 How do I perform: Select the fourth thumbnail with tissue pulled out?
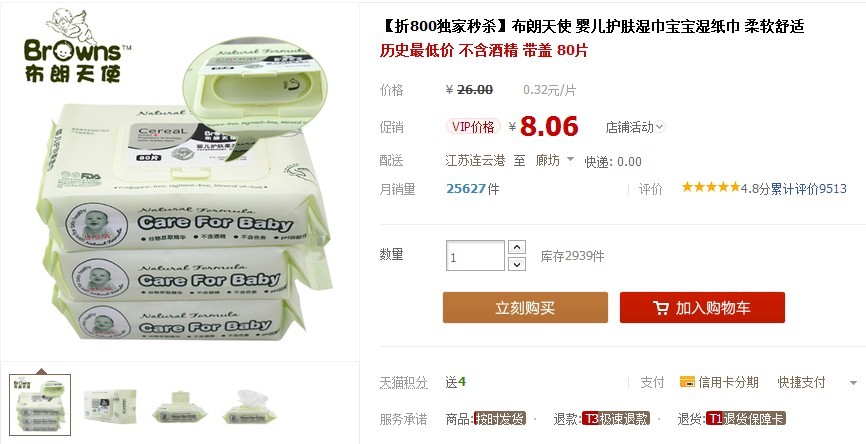click(x=249, y=406)
